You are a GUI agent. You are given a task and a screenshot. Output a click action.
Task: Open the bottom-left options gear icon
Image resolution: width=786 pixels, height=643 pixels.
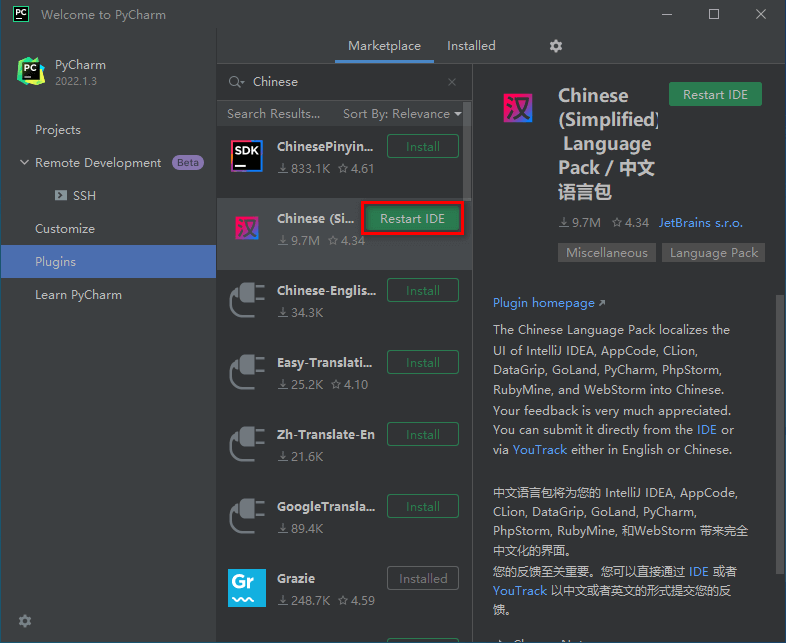[x=25, y=621]
